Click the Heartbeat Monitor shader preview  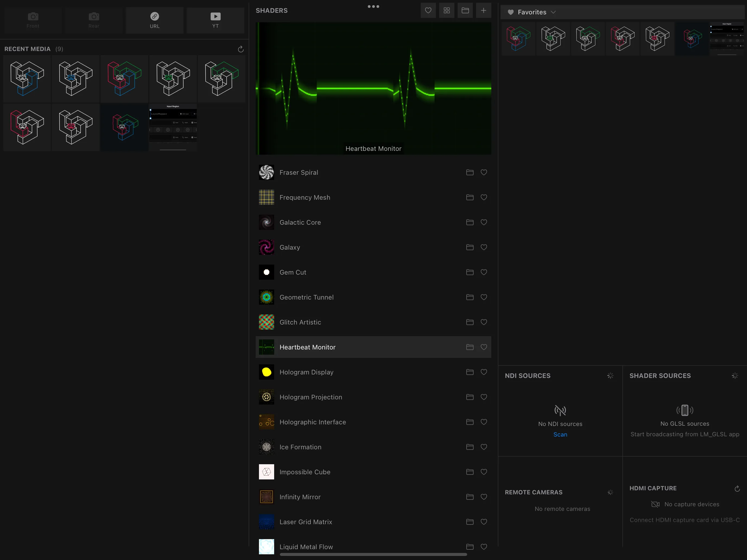(x=373, y=88)
